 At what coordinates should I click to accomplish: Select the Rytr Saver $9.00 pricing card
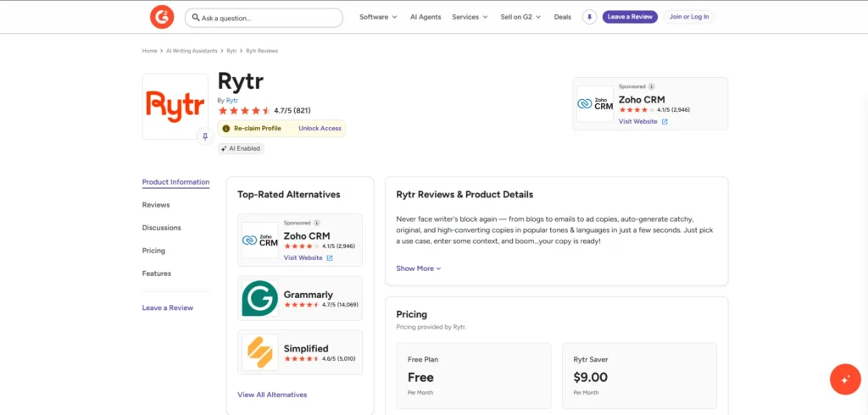point(639,376)
